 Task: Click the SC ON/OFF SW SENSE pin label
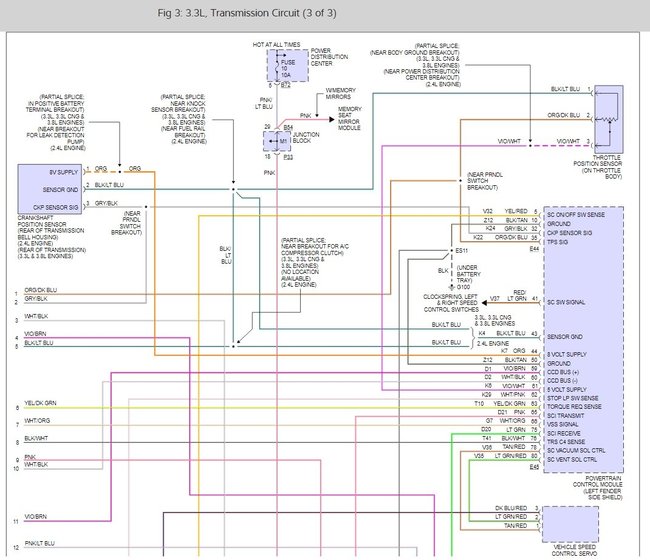[x=576, y=215]
